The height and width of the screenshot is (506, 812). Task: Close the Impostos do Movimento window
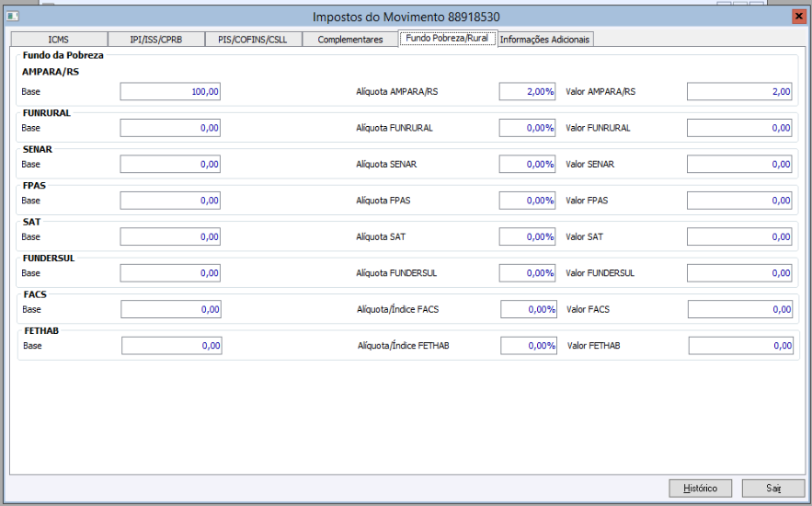tap(798, 17)
